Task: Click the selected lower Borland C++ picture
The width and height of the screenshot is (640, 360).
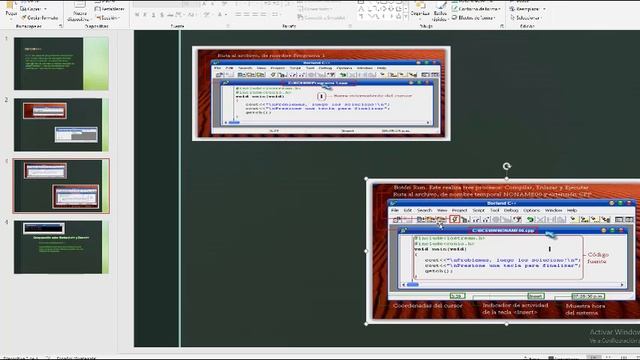Action: click(x=503, y=251)
